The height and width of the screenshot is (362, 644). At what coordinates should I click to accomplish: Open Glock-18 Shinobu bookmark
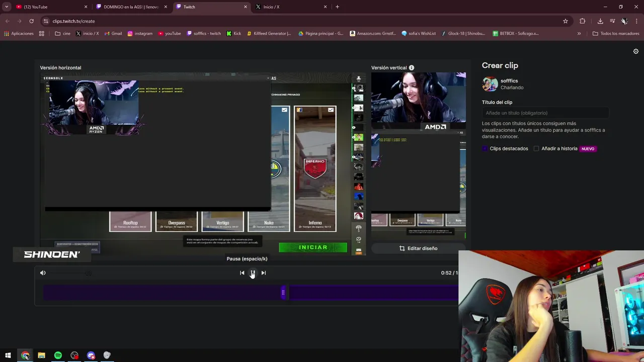(463, 34)
